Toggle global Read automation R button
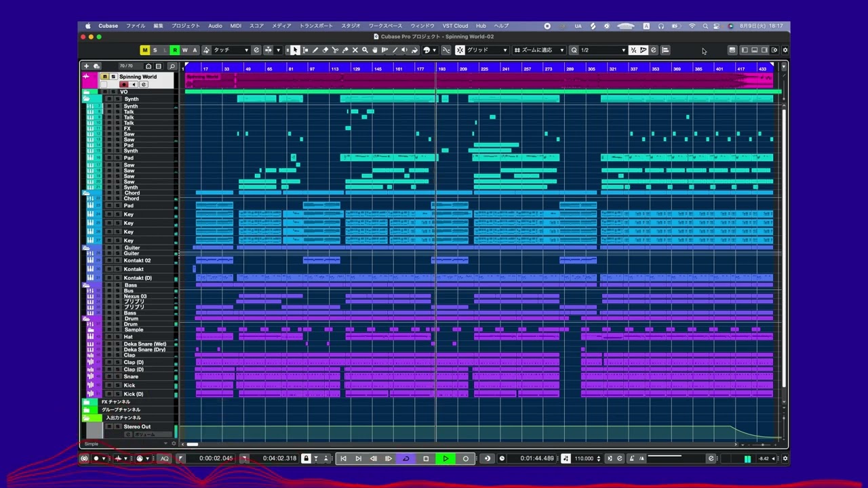The width and height of the screenshot is (868, 488). pyautogui.click(x=174, y=50)
